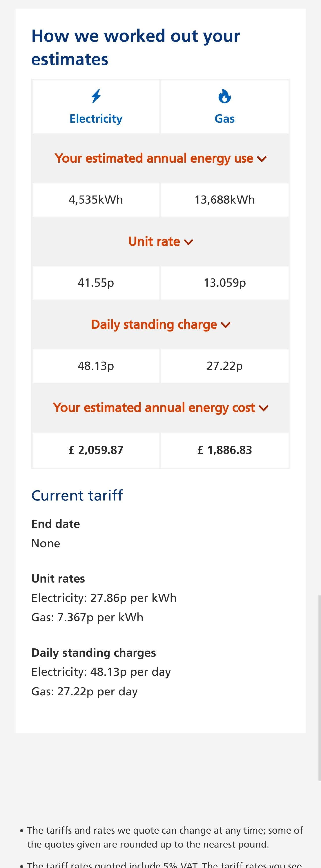Image resolution: width=321 pixels, height=868 pixels.
Task: Click the 13,688kWh gas usage cell
Action: pyautogui.click(x=225, y=200)
